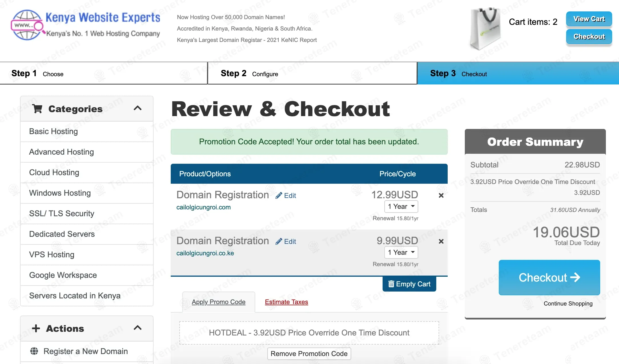This screenshot has width=619, height=364.
Task: Open VPS Hosting category
Action: click(x=87, y=255)
